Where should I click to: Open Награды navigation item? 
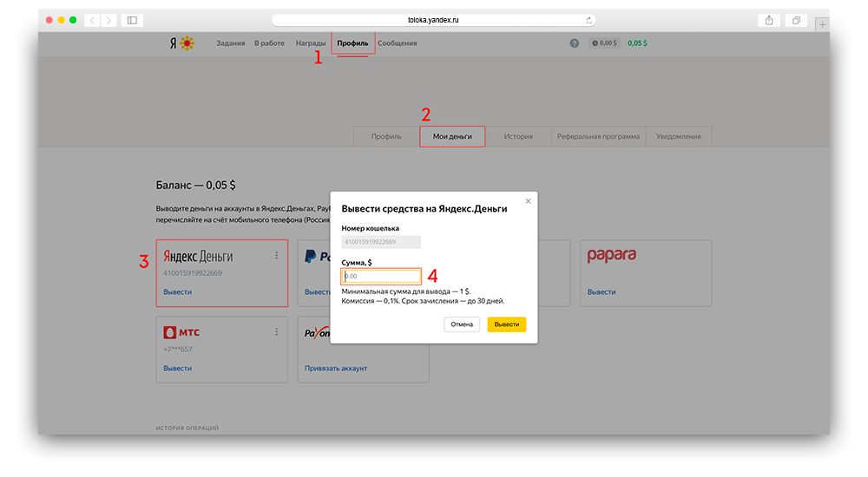pyautogui.click(x=311, y=43)
